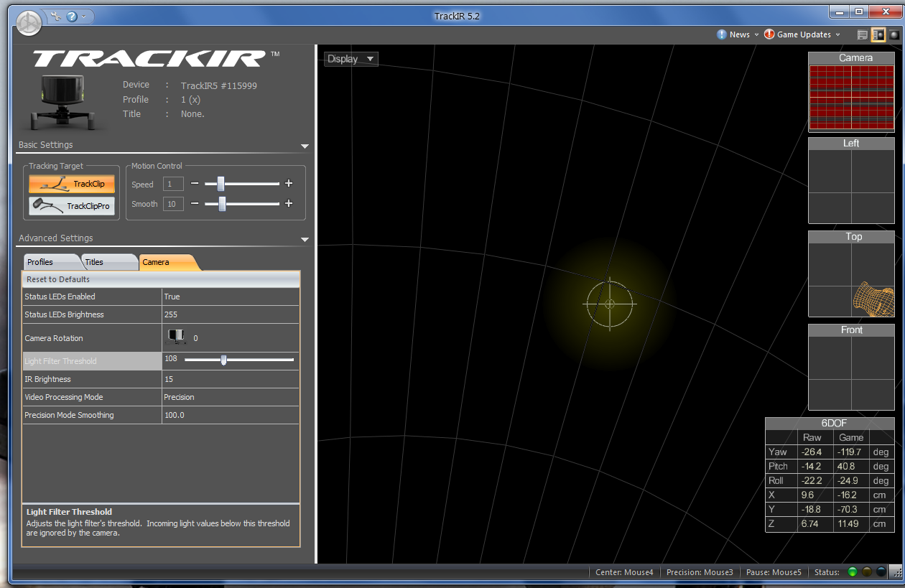The image size is (905, 588).
Task: Switch to the Profiles tab
Action: pos(50,262)
